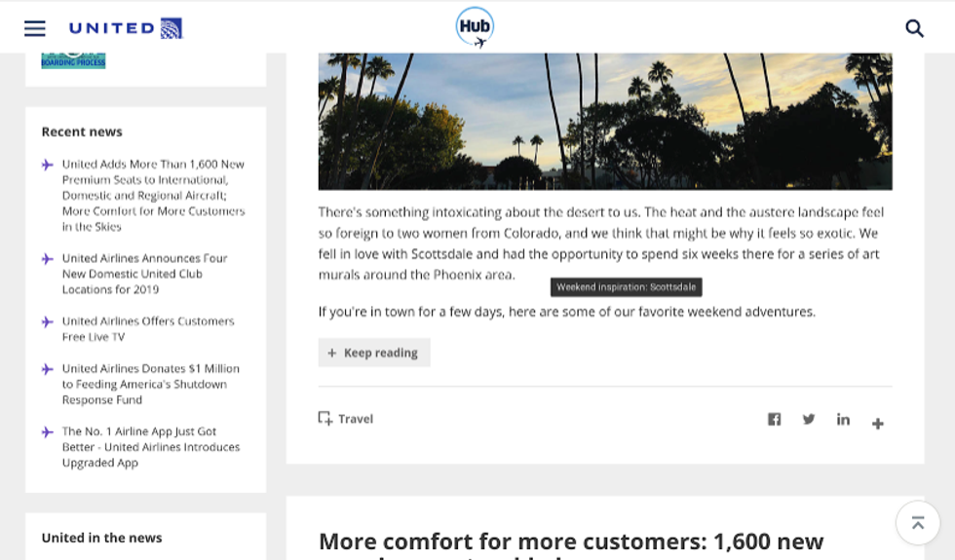The height and width of the screenshot is (560, 955).
Task: Click the scroll back to top button
Action: pyautogui.click(x=917, y=523)
